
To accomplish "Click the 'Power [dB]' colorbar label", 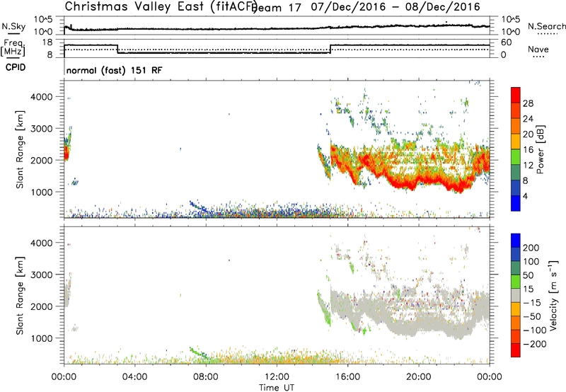I will click(540, 149).
